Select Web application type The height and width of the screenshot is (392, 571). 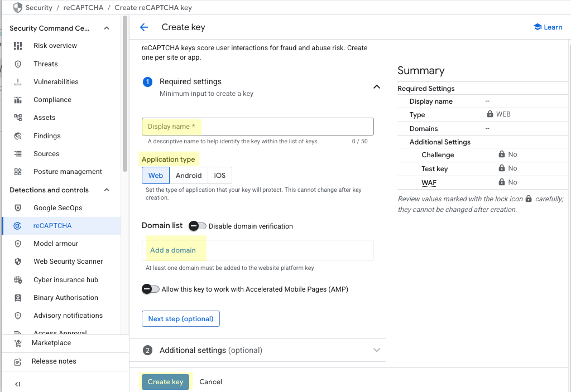pyautogui.click(x=156, y=175)
